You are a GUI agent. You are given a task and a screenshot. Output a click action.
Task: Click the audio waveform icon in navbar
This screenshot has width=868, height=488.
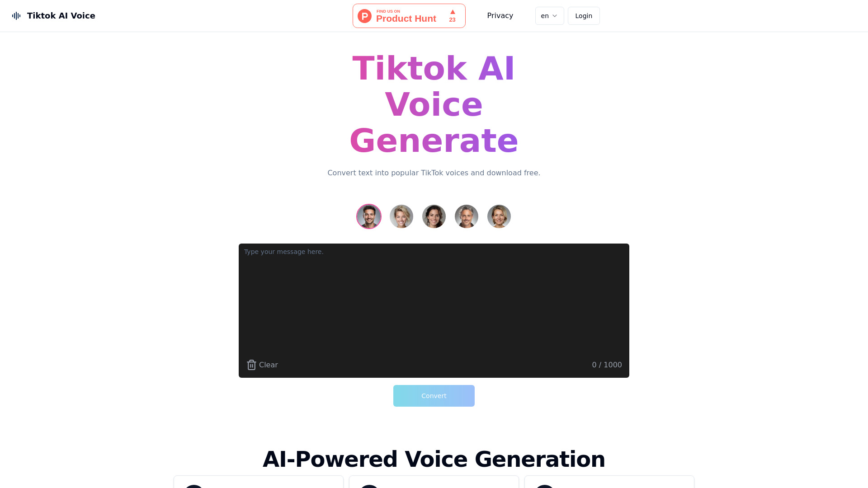point(16,15)
